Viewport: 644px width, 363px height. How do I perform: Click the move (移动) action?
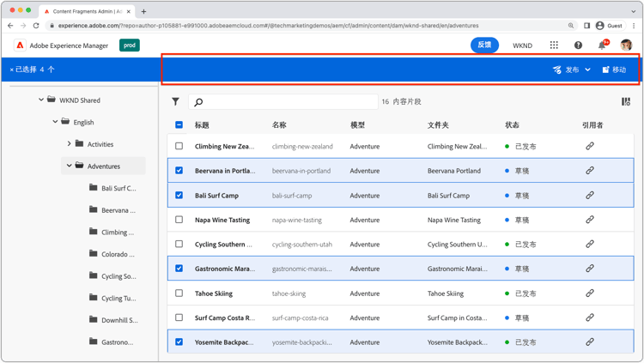pos(614,70)
